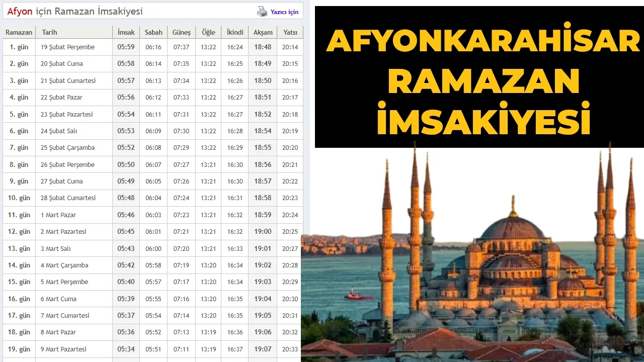Screen dimensions: 644x362
Task: Click the printer icon near Yazıcı için
Action: (262, 11)
